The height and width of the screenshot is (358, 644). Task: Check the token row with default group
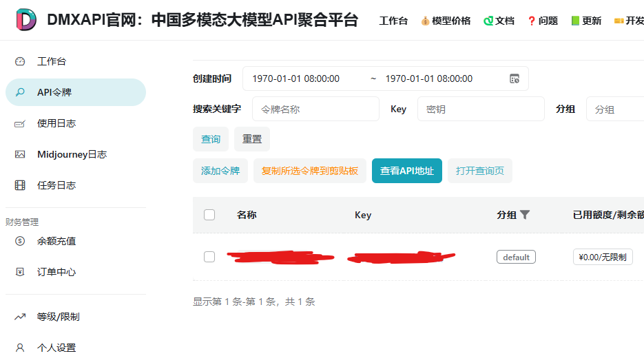209,257
